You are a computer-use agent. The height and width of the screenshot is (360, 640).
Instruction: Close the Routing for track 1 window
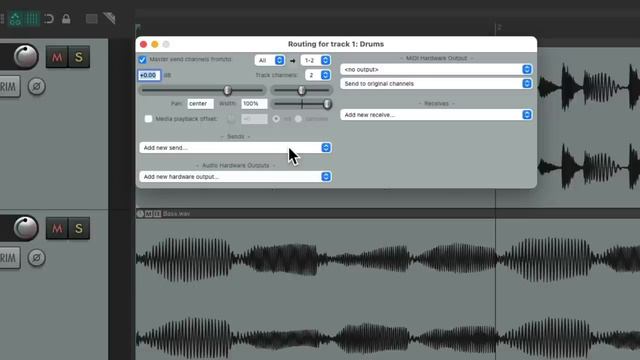click(x=143, y=44)
